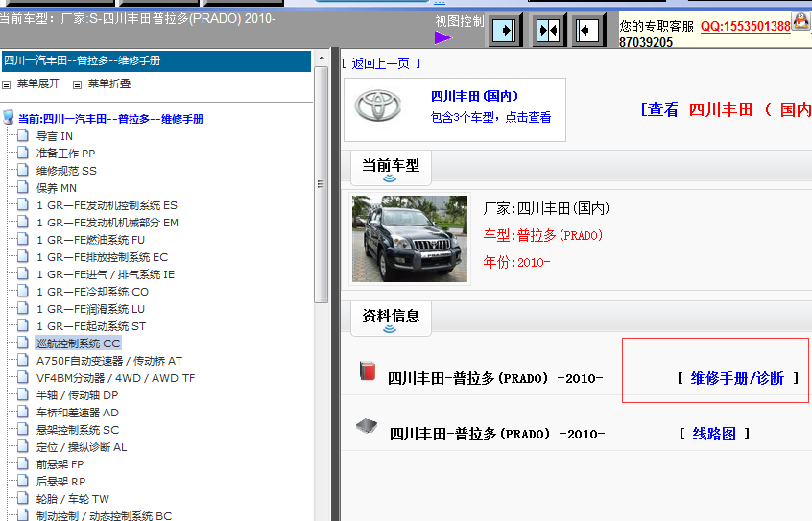Click the page icon beside 保养 MN
The height and width of the screenshot is (521, 812).
[x=22, y=187]
